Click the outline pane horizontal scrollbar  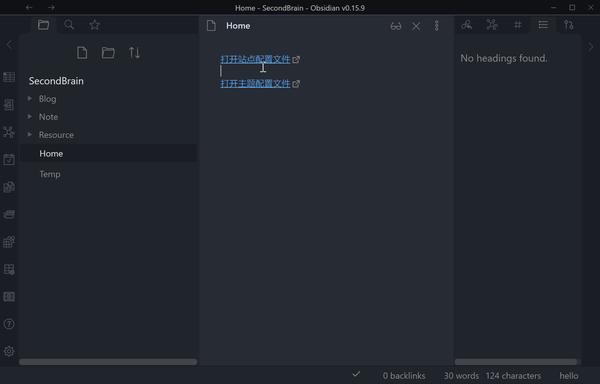pyautogui.click(x=516, y=362)
